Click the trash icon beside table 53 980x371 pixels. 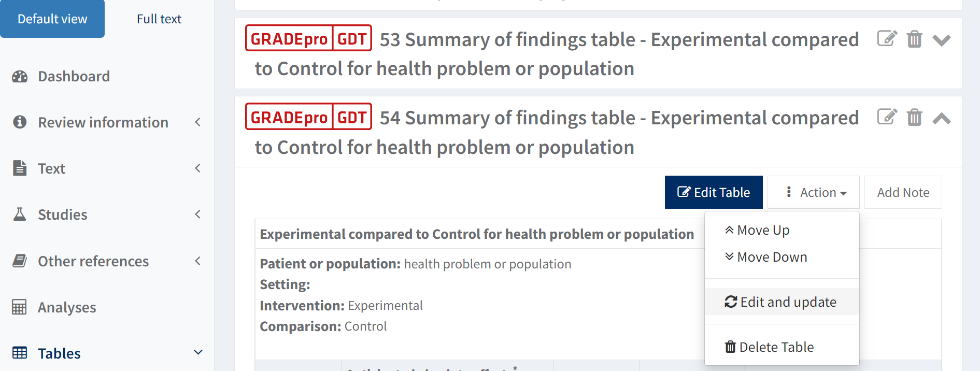914,38
